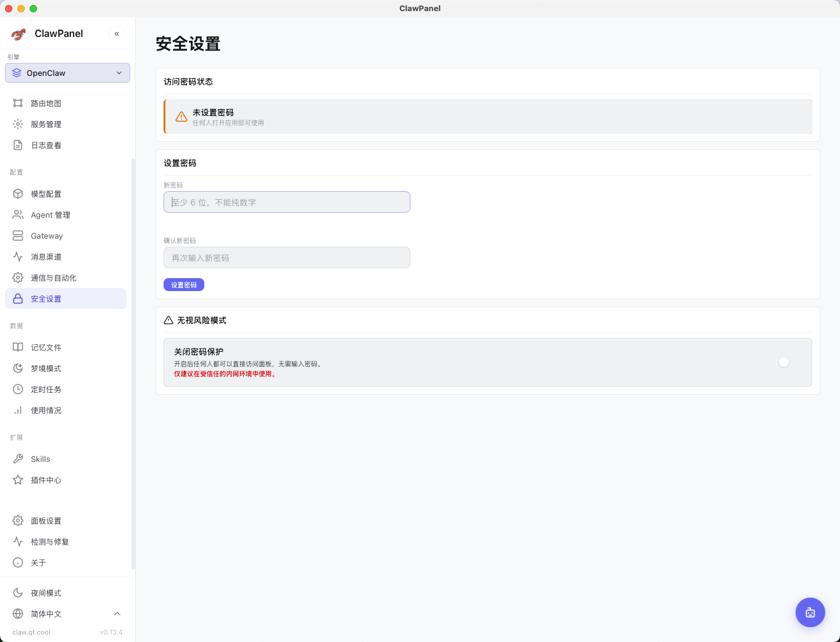This screenshot has width=840, height=642.
Task: Click the 设置密码 submit button
Action: [184, 285]
